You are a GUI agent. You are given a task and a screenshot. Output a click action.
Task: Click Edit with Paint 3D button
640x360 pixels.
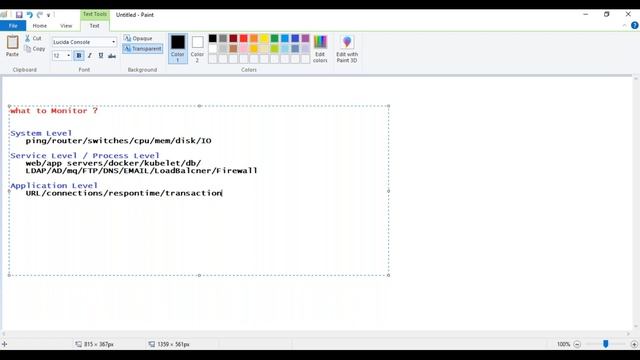(x=347, y=49)
